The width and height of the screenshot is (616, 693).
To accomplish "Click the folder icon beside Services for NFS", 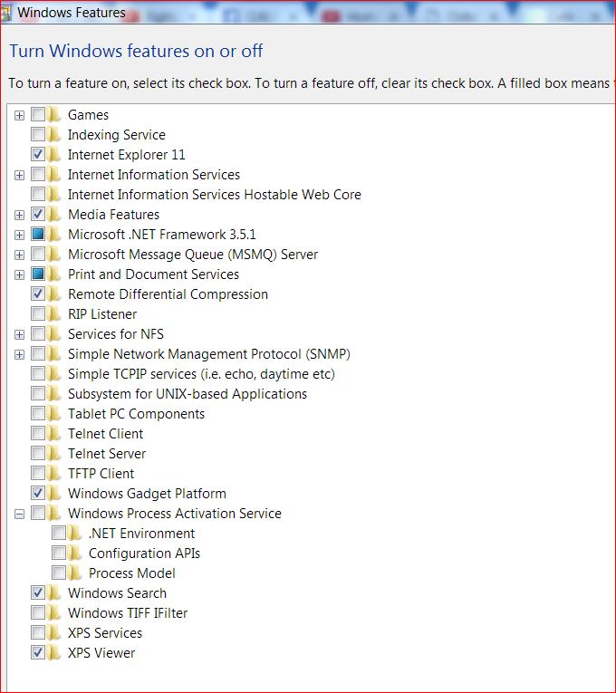I will pos(54,333).
